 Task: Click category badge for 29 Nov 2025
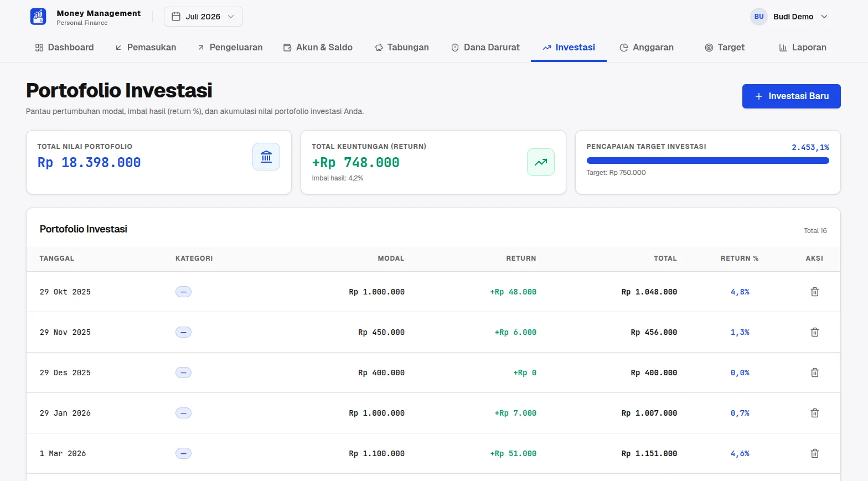coord(183,332)
